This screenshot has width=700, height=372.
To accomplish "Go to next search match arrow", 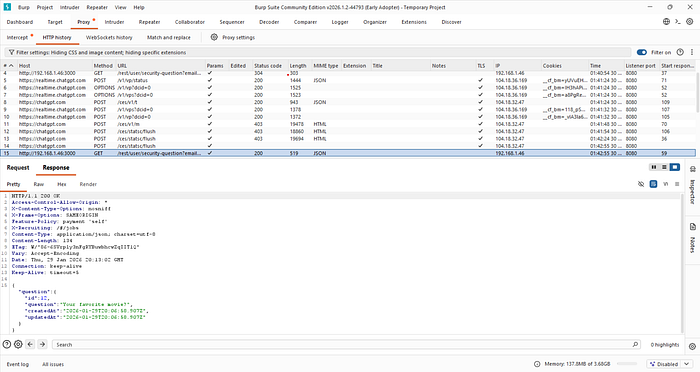I will [x=42, y=344].
